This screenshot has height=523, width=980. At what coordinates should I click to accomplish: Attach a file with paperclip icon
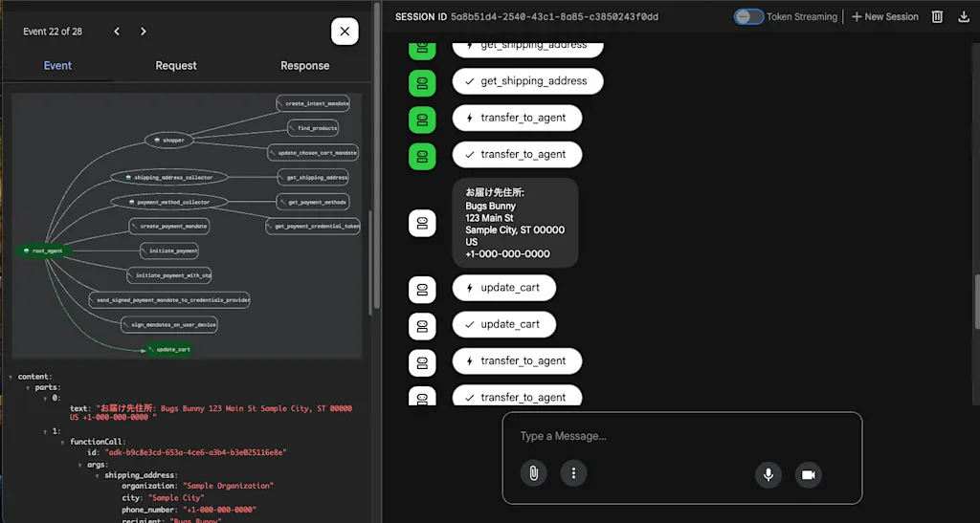tap(534, 473)
